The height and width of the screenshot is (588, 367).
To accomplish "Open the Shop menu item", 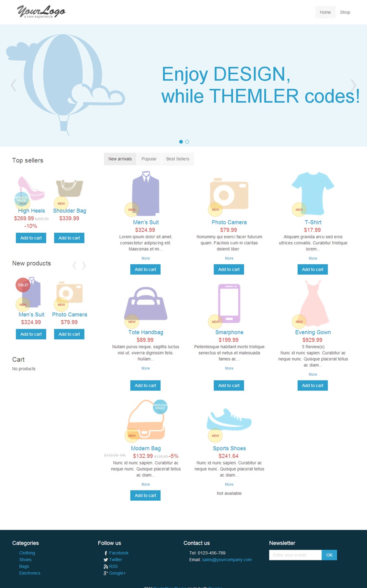I will (345, 12).
